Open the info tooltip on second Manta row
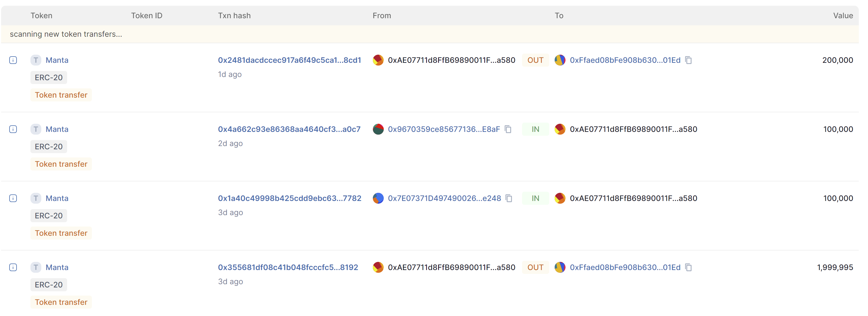868x316 pixels. coord(13,129)
